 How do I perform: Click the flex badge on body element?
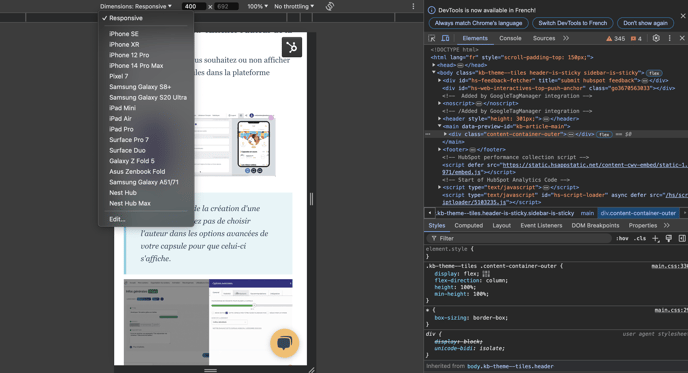point(654,73)
